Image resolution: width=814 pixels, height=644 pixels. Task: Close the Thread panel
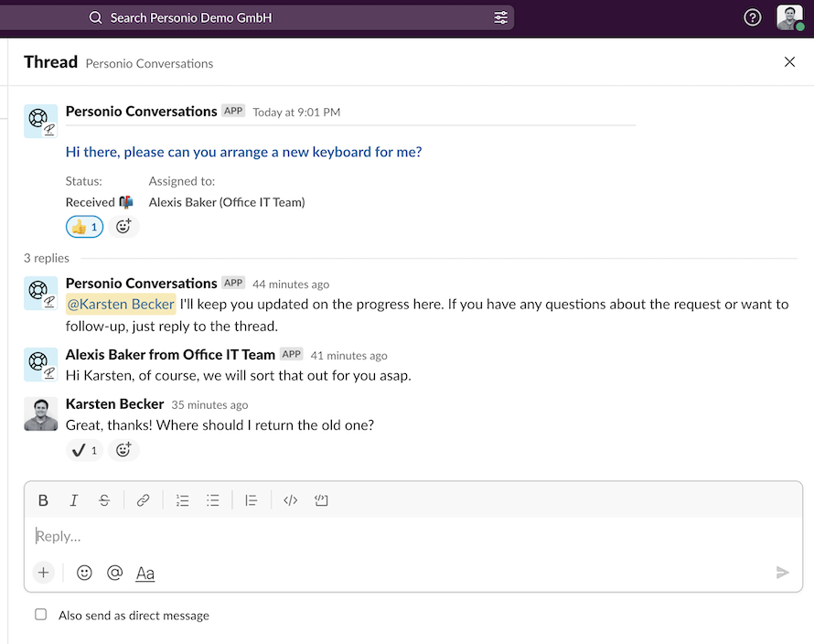pyautogui.click(x=789, y=62)
